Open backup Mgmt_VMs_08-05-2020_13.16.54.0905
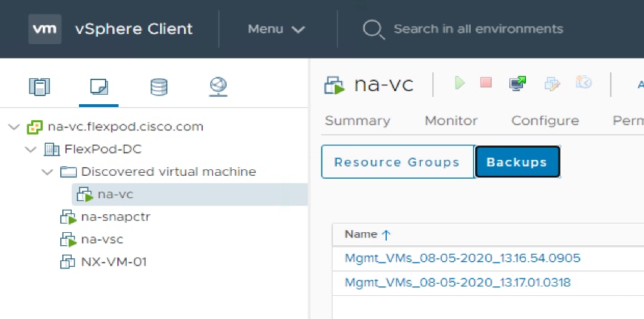The height and width of the screenshot is (319, 644). pyautogui.click(x=462, y=258)
